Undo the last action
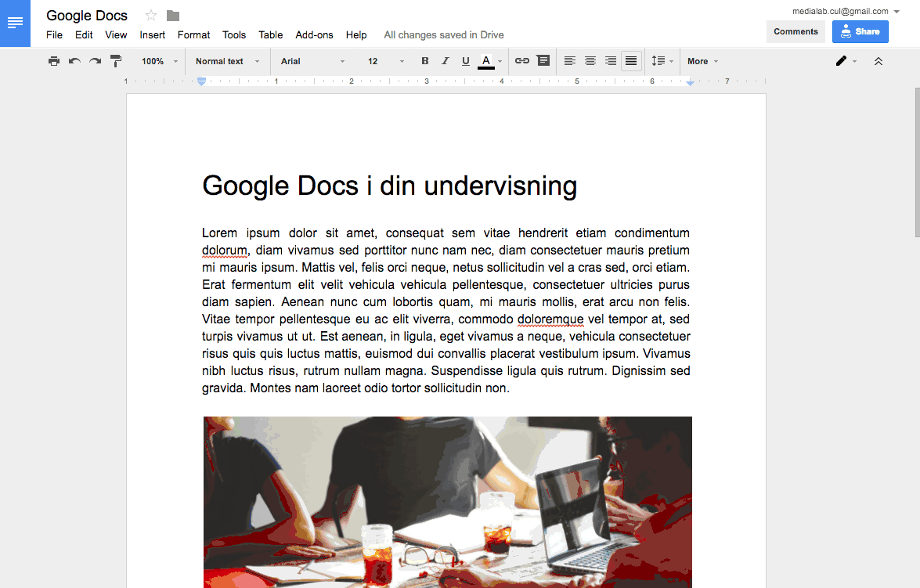 point(74,61)
